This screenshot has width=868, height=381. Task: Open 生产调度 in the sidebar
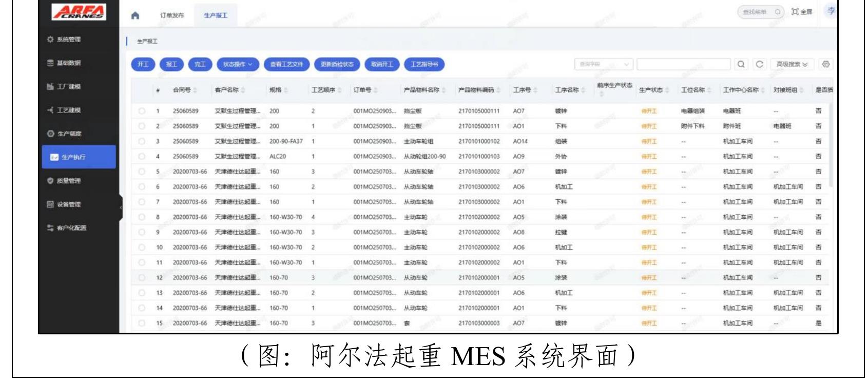coord(69,134)
